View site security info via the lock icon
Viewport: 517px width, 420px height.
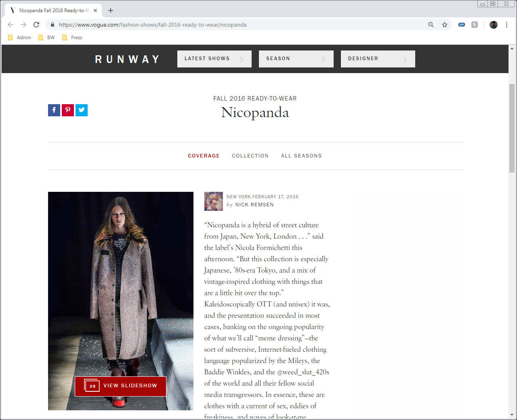52,24
